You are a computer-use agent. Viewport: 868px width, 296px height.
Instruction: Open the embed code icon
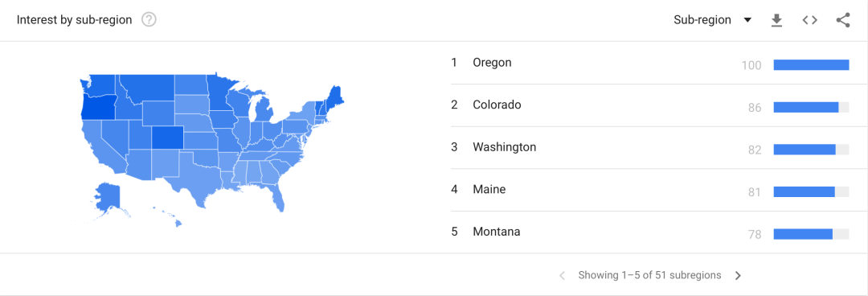click(x=809, y=20)
